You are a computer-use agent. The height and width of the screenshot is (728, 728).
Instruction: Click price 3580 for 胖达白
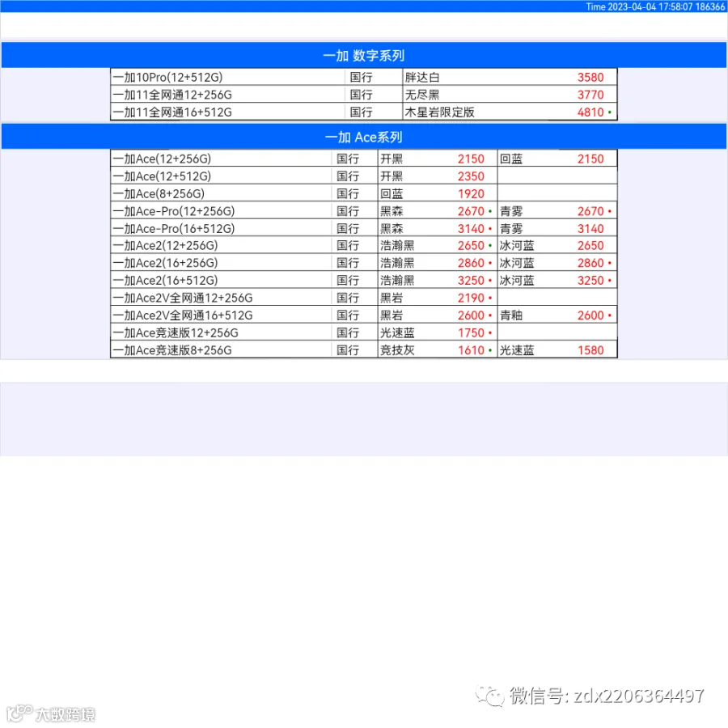[590, 77]
